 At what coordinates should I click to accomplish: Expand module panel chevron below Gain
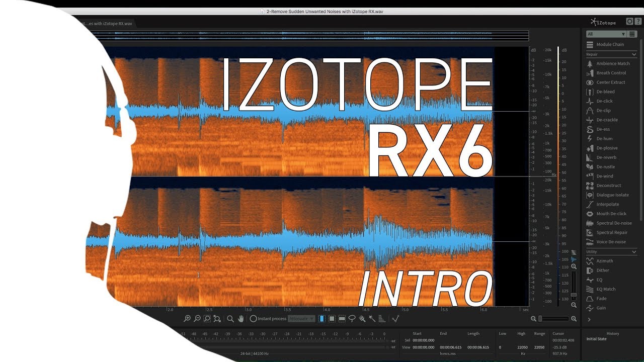pos(589,319)
